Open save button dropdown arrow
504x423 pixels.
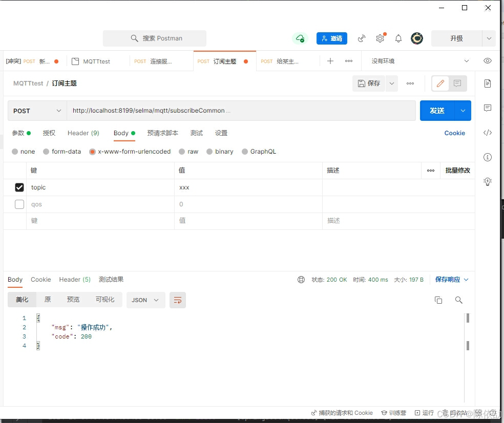[x=391, y=83]
